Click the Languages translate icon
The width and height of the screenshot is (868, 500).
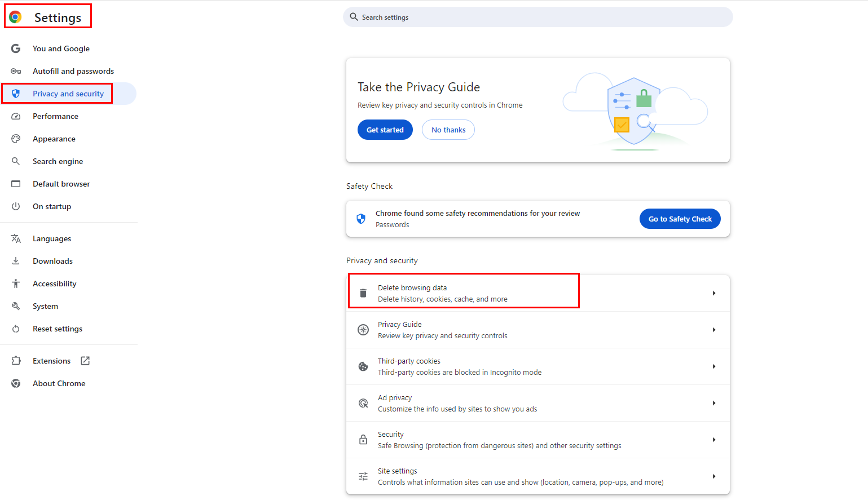click(x=16, y=238)
